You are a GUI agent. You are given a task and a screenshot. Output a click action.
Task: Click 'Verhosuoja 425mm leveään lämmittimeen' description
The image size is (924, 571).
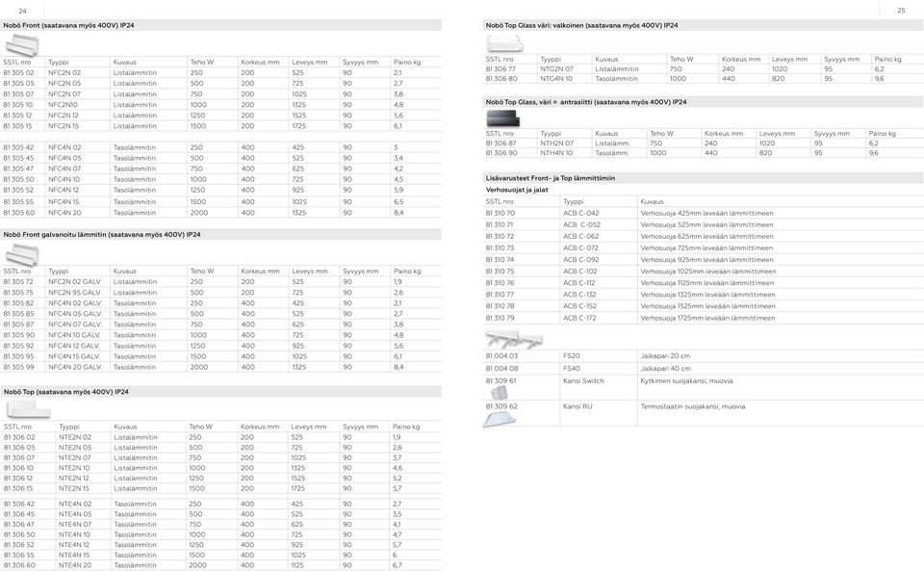pyautogui.click(x=706, y=214)
